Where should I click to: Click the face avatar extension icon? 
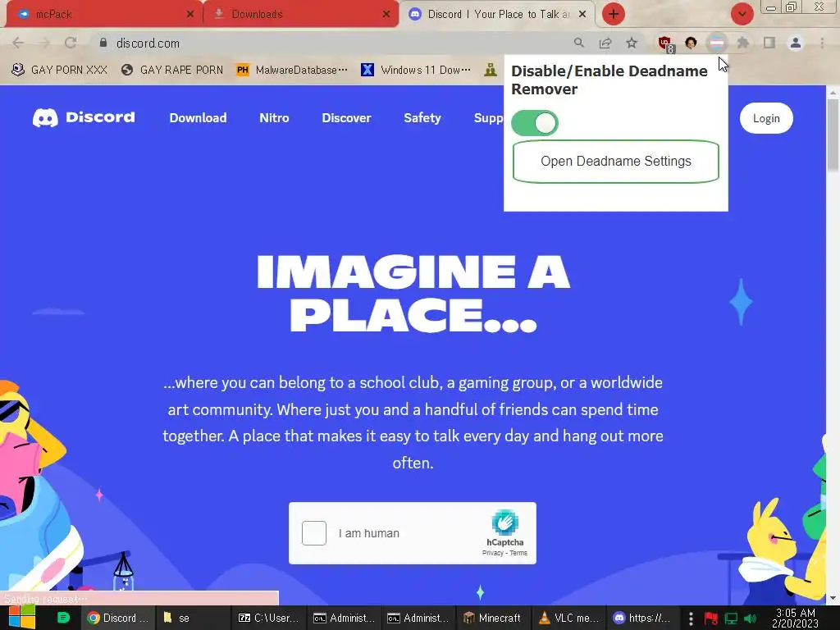pyautogui.click(x=691, y=43)
